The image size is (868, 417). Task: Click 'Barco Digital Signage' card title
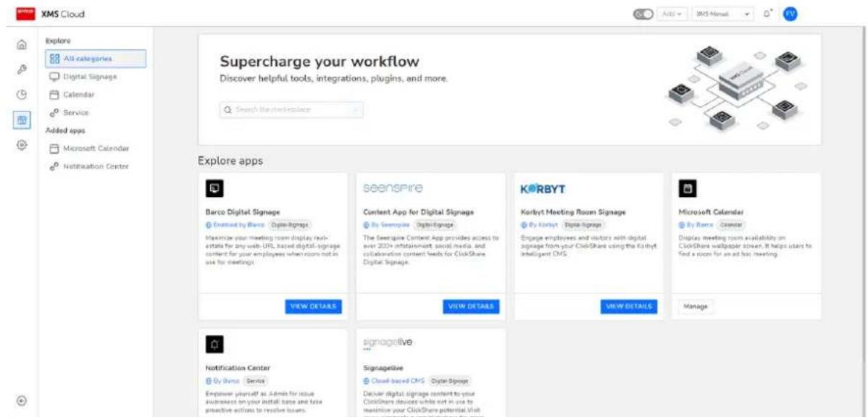(x=243, y=211)
